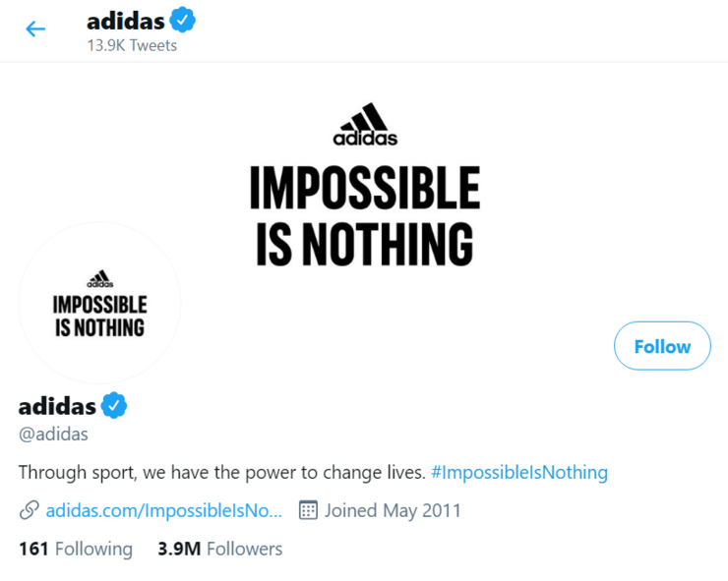The image size is (728, 581).
Task: Open the banner's IMPOSSIBLE IS NOTHING slogan image
Action: tap(364, 216)
